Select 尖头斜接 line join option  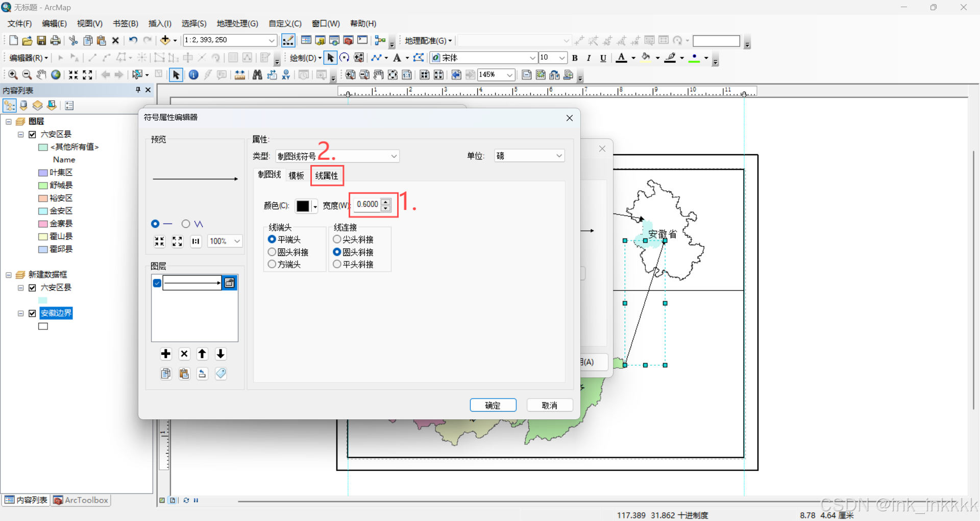click(x=337, y=239)
